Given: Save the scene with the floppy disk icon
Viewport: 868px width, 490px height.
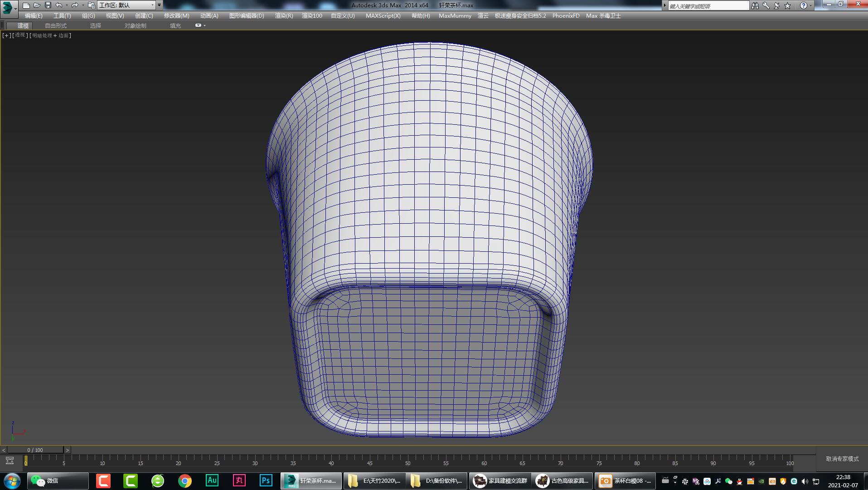Looking at the screenshot, I should click(48, 5).
